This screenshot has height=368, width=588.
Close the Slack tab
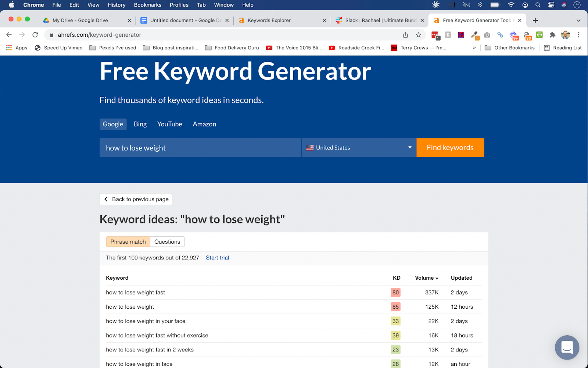click(422, 21)
